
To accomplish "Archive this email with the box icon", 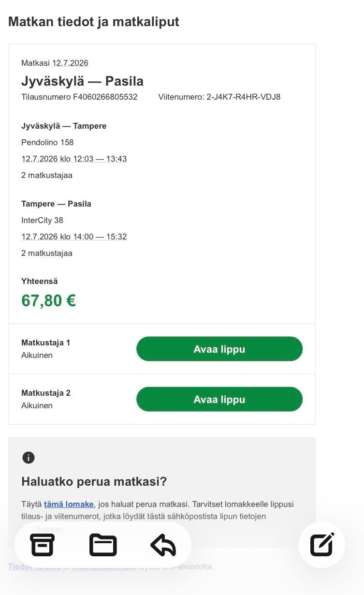I will (43, 545).
